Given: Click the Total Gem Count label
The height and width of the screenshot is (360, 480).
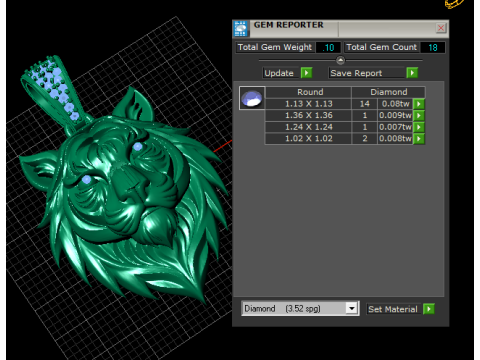Looking at the screenshot, I should [382, 47].
